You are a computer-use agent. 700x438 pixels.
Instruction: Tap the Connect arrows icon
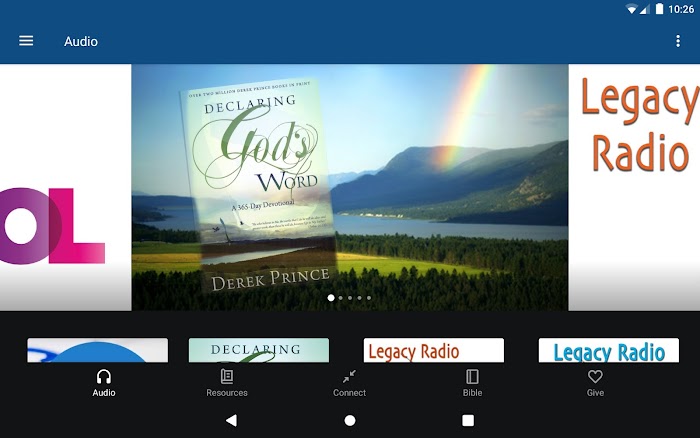pos(349,376)
